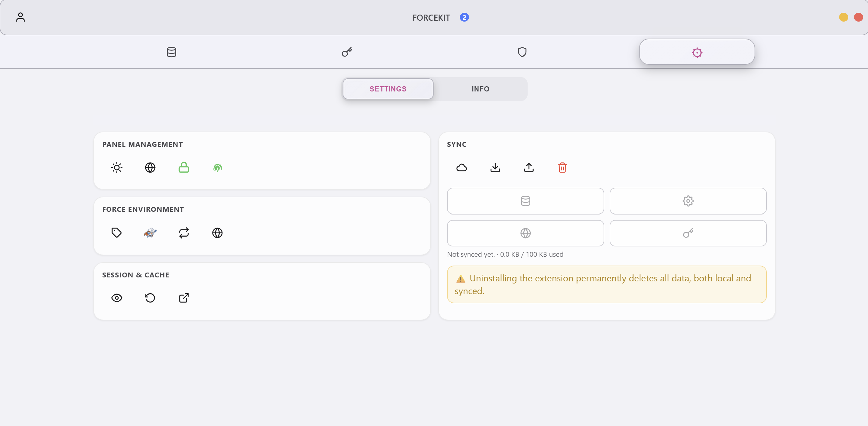Click the FORCE ENVIRONMENT heading

point(143,209)
